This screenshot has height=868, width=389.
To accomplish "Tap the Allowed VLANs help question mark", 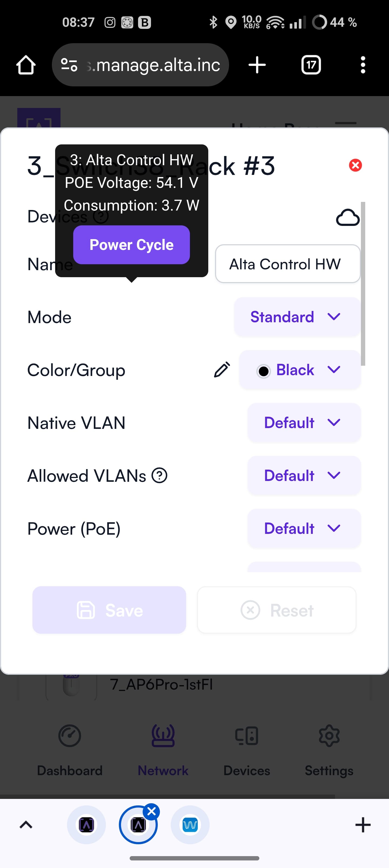I will point(159,476).
